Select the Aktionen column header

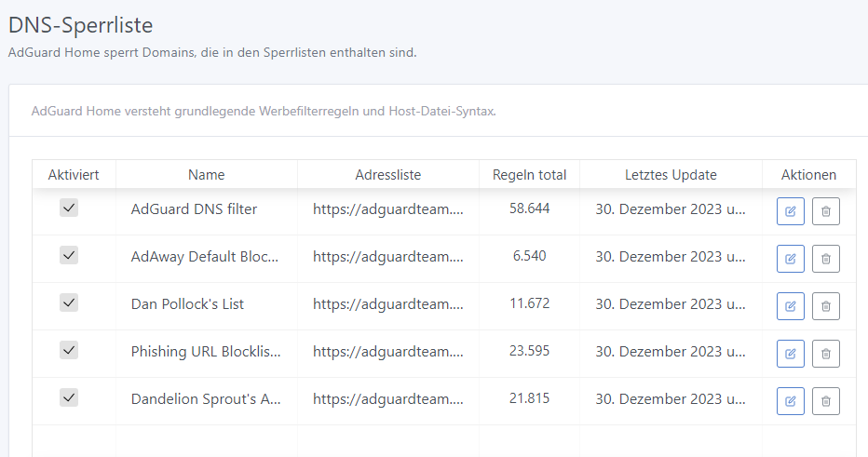(x=808, y=175)
